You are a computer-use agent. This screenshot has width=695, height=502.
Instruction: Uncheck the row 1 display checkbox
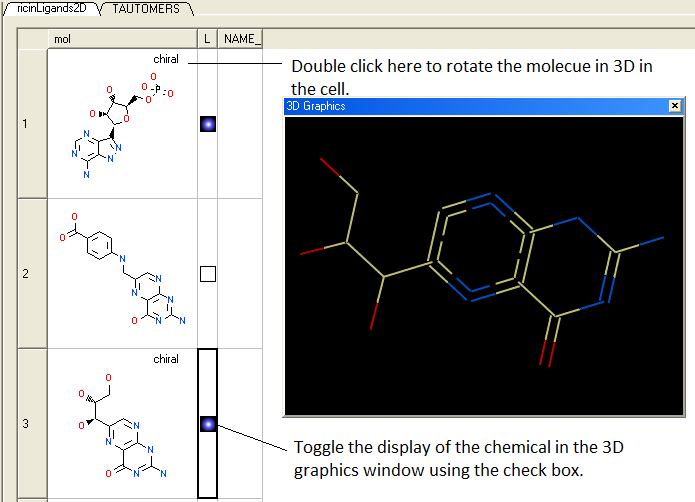[208, 124]
